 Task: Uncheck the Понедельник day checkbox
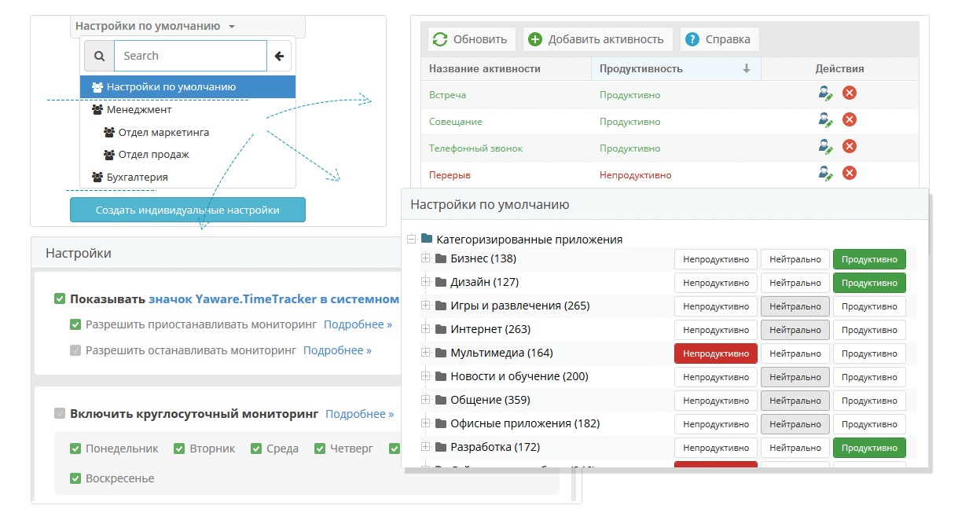(x=75, y=449)
